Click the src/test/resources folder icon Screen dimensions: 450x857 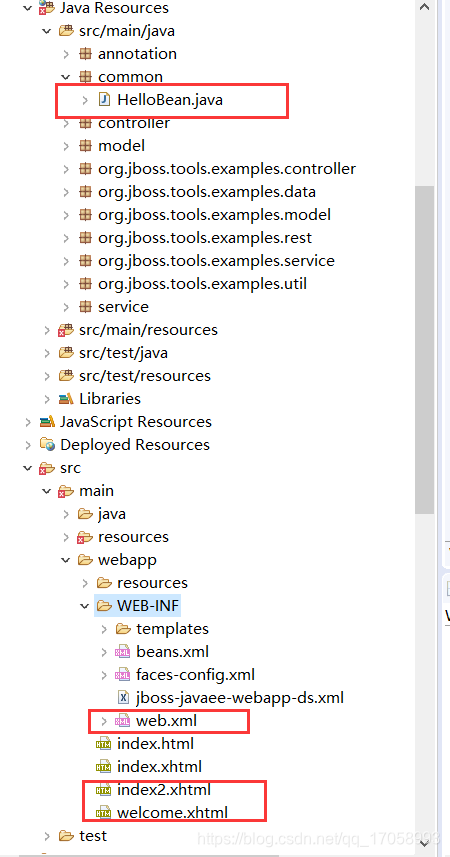(x=66, y=375)
